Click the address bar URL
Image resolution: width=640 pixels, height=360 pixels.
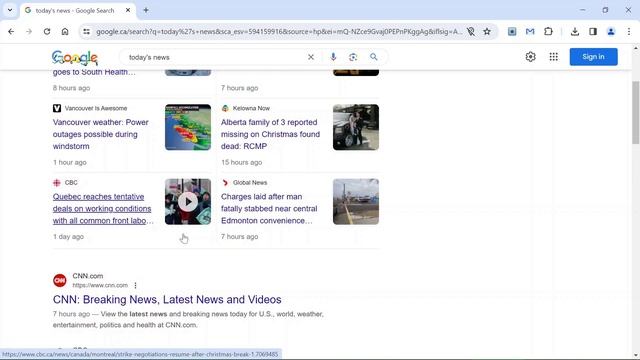point(279,31)
